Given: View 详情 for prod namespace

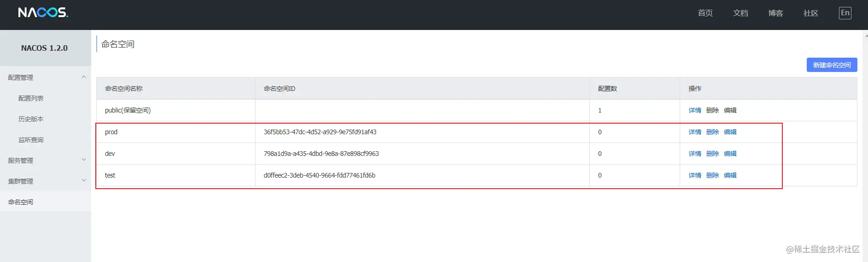Looking at the screenshot, I should pyautogui.click(x=695, y=132).
